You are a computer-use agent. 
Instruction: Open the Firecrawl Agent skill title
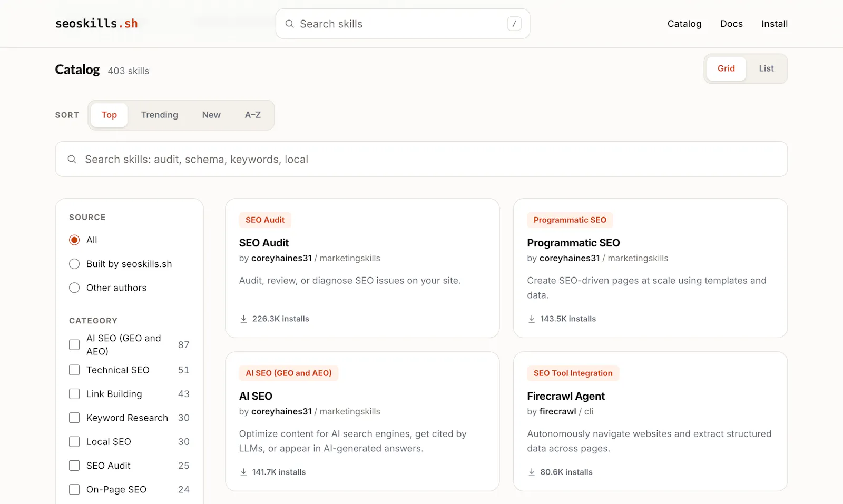point(566,396)
